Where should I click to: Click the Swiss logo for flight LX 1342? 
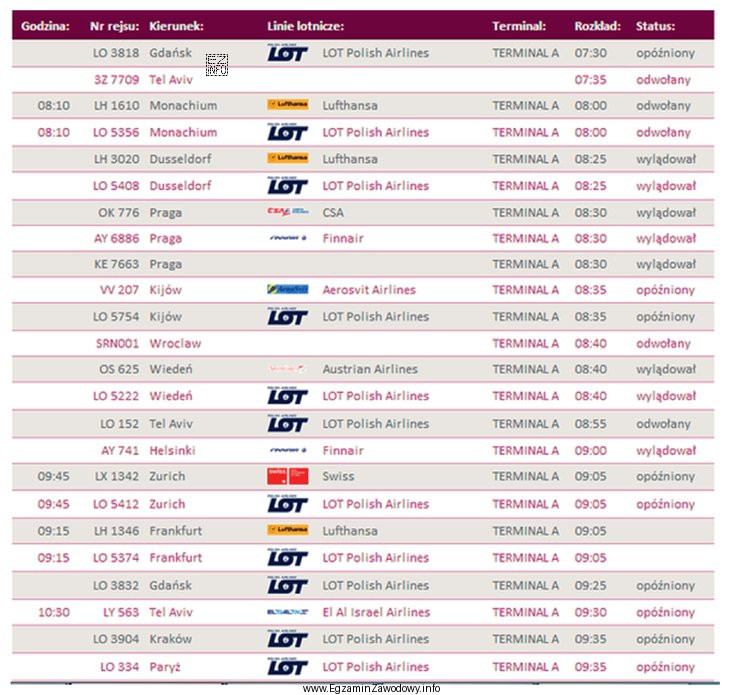[288, 476]
